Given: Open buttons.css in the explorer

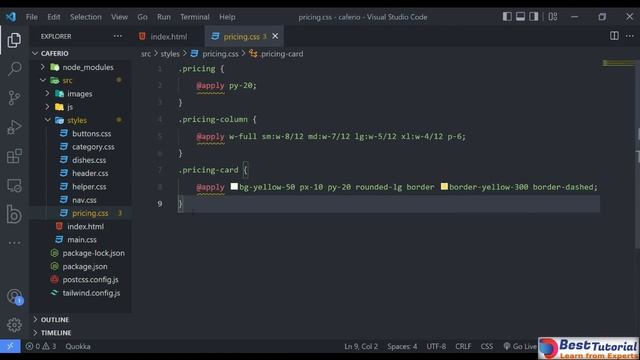Looking at the screenshot, I should coord(91,133).
